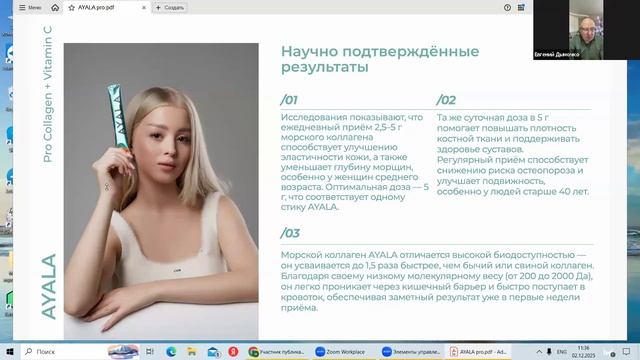Click the text 'стику AYALA.'
The height and width of the screenshot is (360, 640).
310,207
